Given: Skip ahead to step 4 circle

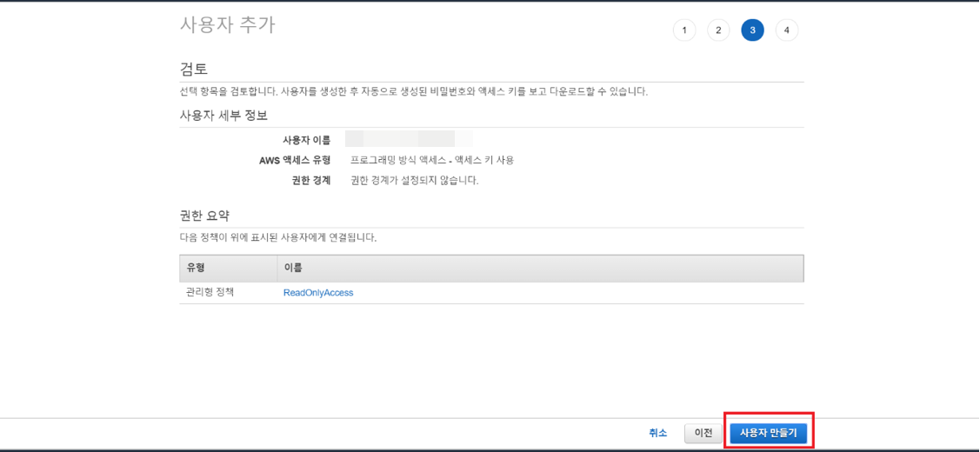Looking at the screenshot, I should click(786, 30).
